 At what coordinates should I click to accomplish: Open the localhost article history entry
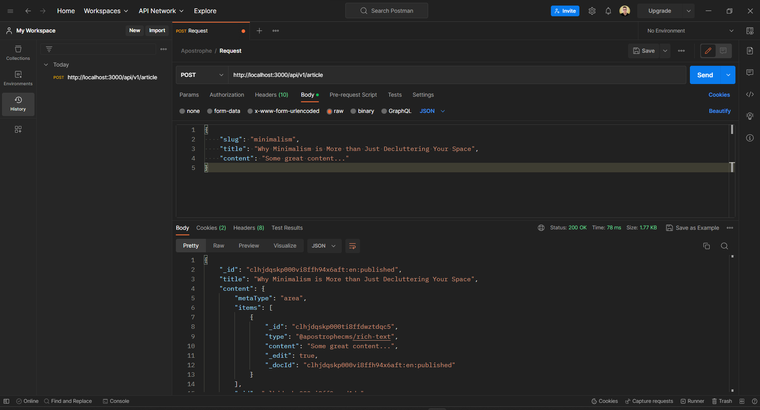pos(105,78)
